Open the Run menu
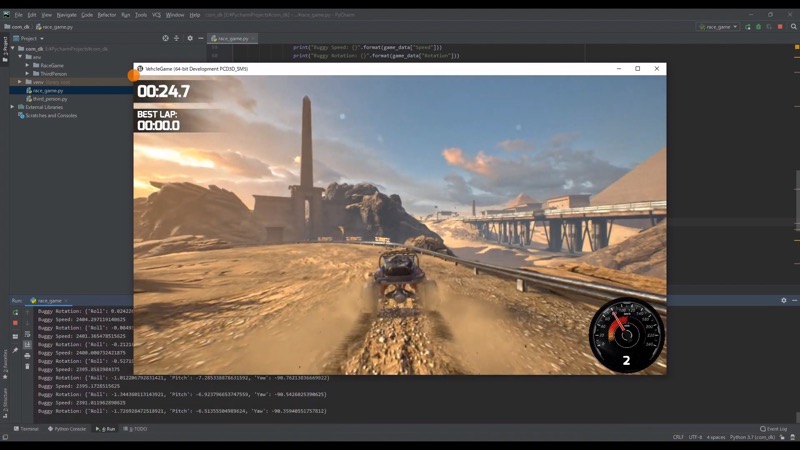The width and height of the screenshot is (800, 450). tap(126, 15)
